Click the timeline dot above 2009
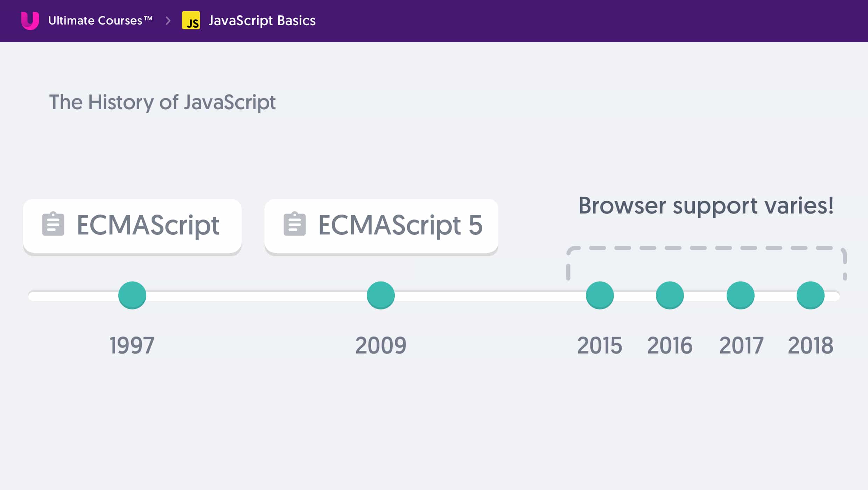 click(x=381, y=295)
